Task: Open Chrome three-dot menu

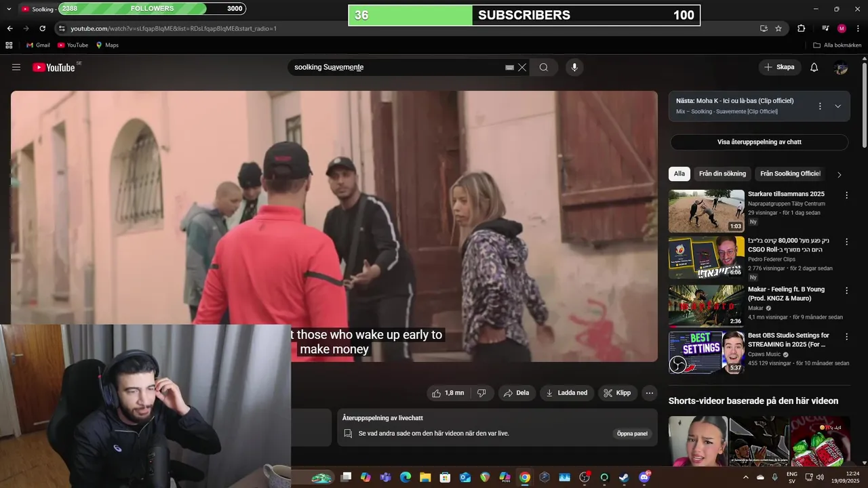Action: [859, 28]
